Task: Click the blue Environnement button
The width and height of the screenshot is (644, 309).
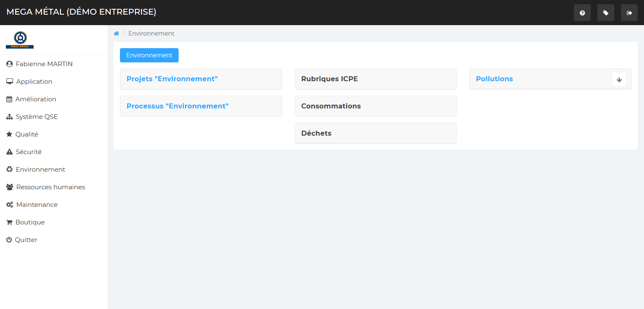Action: point(149,55)
